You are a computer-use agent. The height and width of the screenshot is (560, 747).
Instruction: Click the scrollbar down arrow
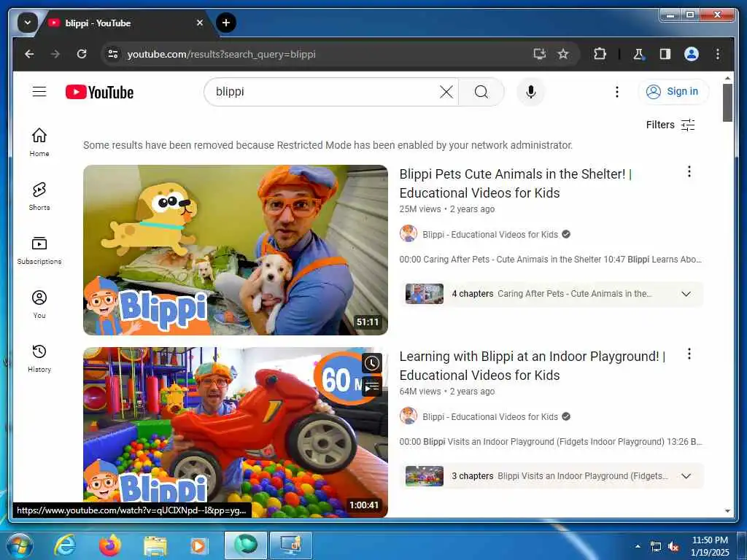pos(727,511)
